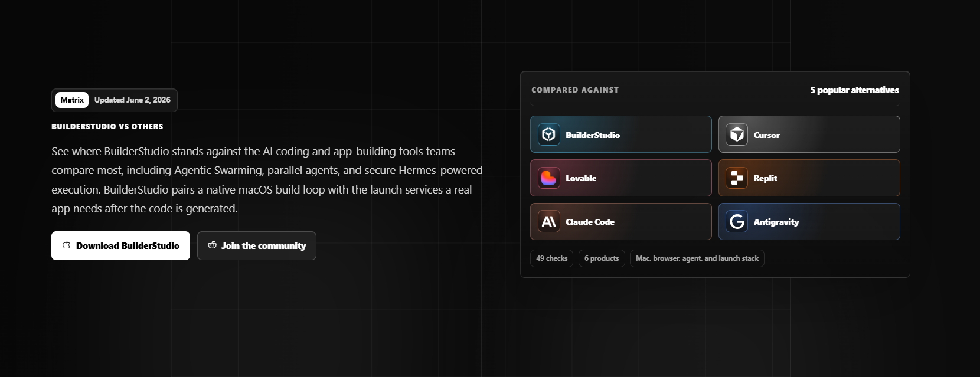980x377 pixels.
Task: Open the BuilderStudio comparison card
Action: coord(620,135)
